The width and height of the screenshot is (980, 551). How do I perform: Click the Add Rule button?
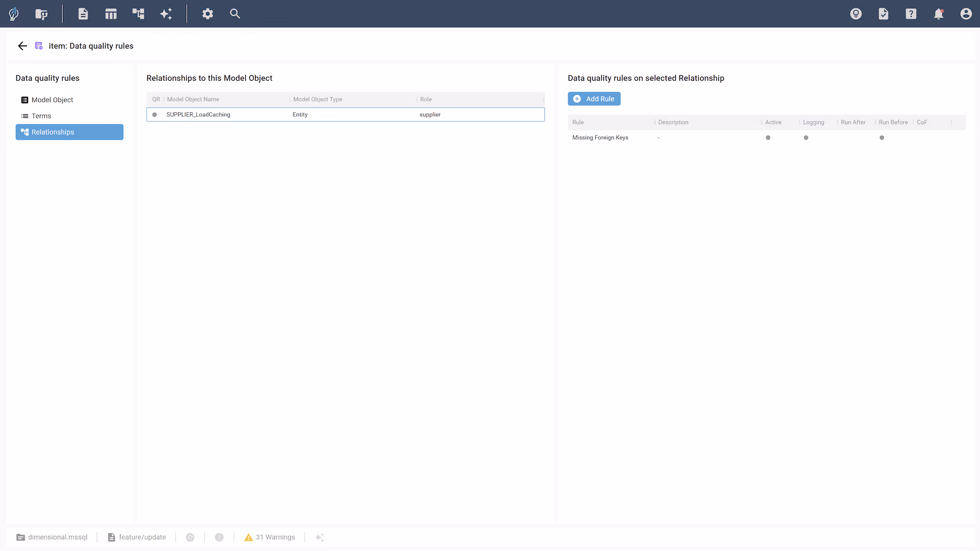(x=594, y=99)
